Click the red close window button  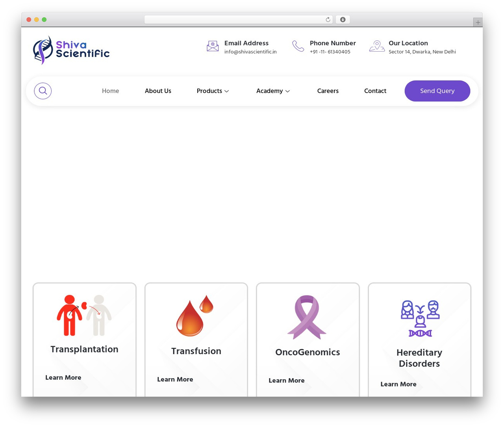tap(29, 20)
